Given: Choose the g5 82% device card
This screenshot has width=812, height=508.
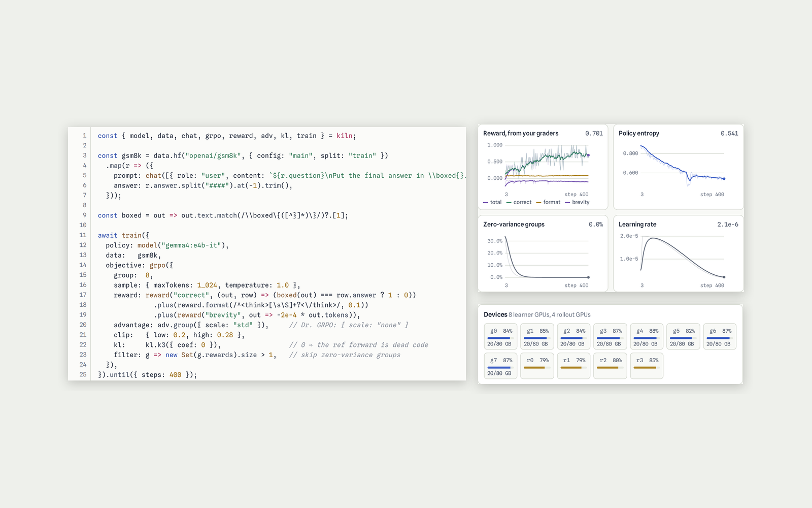Looking at the screenshot, I should 683,337.
